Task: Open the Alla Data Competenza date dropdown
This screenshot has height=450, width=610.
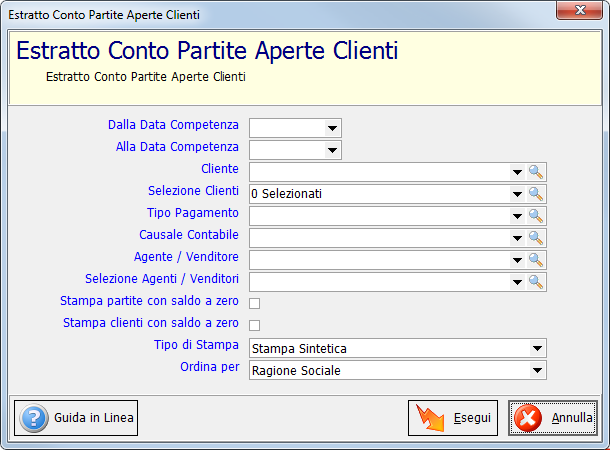Action: 332,150
